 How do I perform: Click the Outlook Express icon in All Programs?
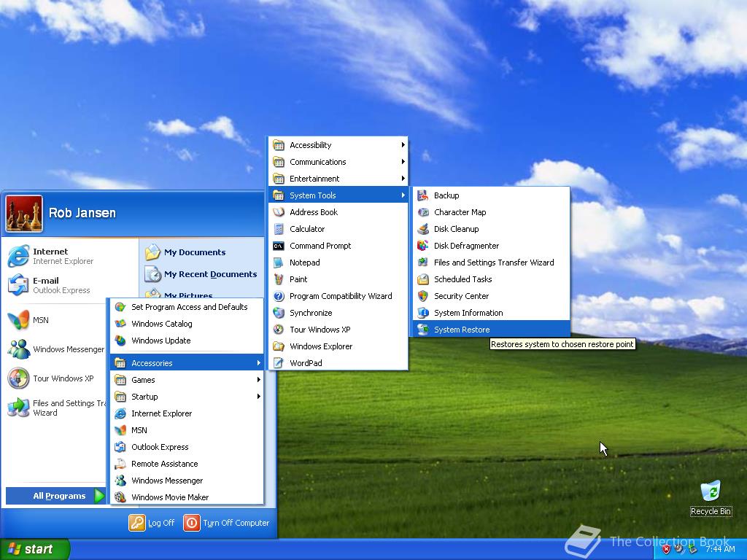click(x=120, y=447)
